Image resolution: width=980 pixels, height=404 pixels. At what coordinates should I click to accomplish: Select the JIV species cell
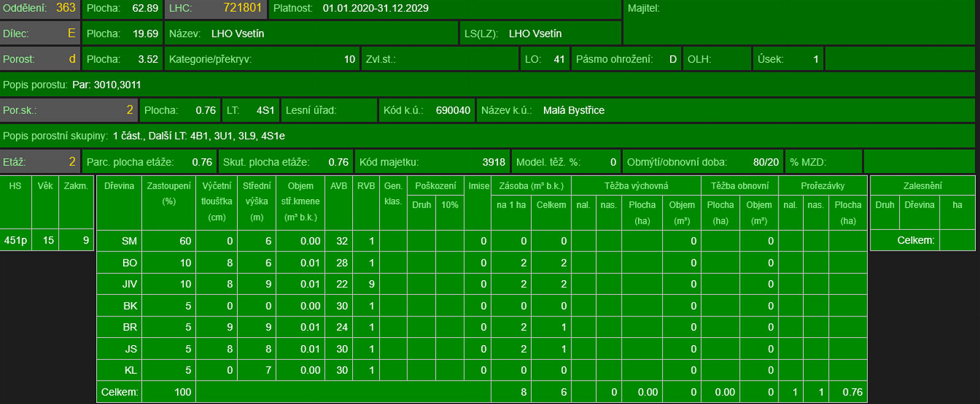tap(119, 284)
